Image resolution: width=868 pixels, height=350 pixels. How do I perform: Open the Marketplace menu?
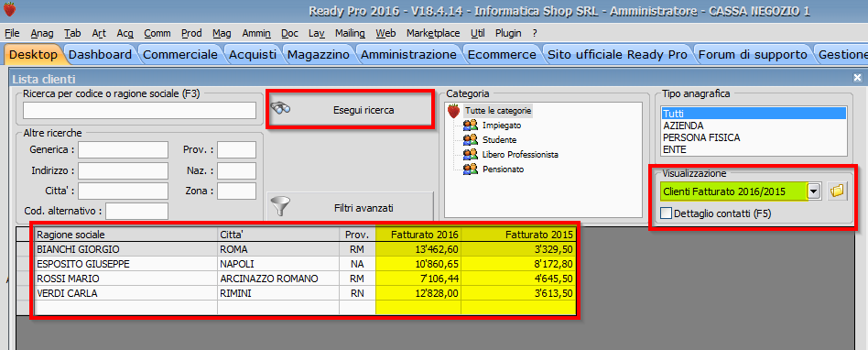[x=433, y=33]
